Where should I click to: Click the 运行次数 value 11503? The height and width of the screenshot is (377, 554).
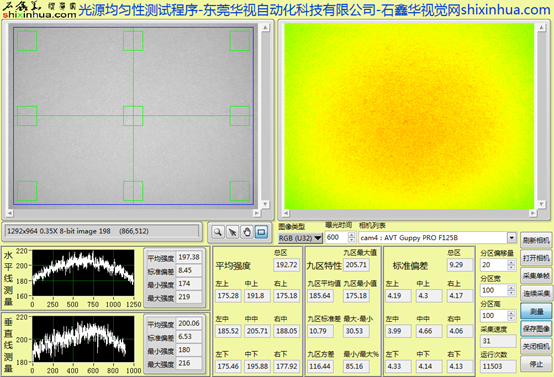click(497, 366)
